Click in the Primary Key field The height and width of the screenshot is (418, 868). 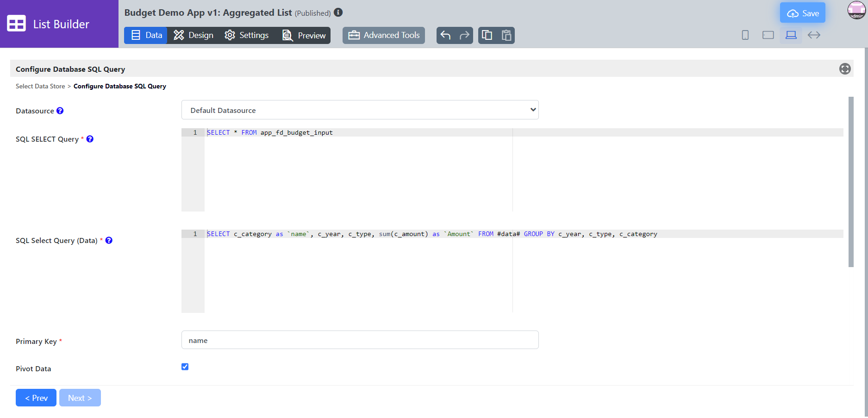(x=360, y=340)
